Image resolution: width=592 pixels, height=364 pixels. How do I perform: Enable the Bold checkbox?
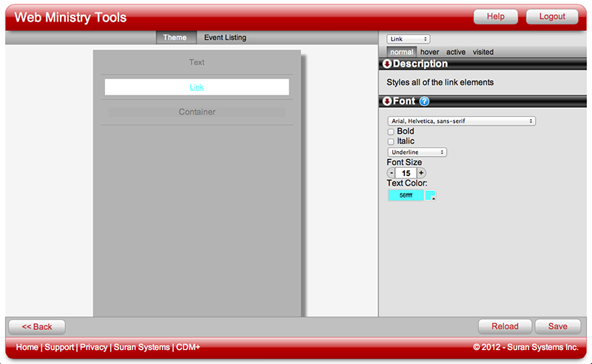click(x=391, y=132)
